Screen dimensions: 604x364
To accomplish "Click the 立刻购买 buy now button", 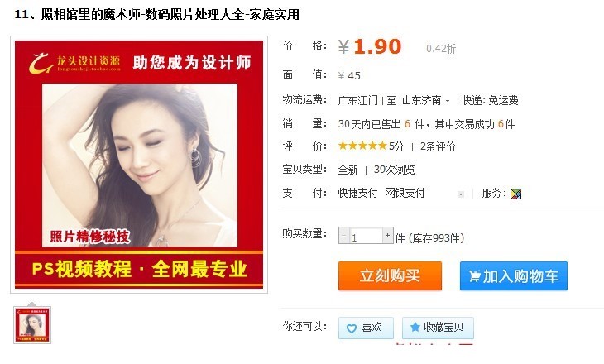I will (x=390, y=275).
